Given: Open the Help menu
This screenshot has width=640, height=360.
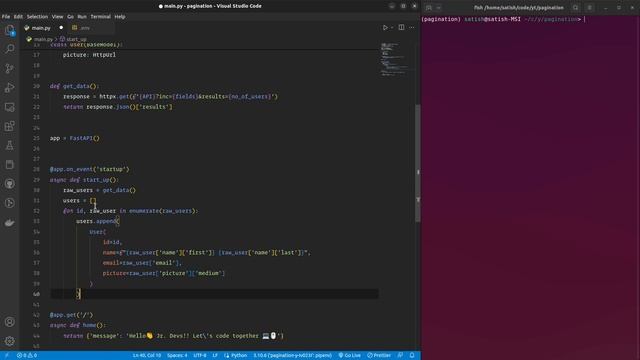Looking at the screenshot, I should click(120, 17).
